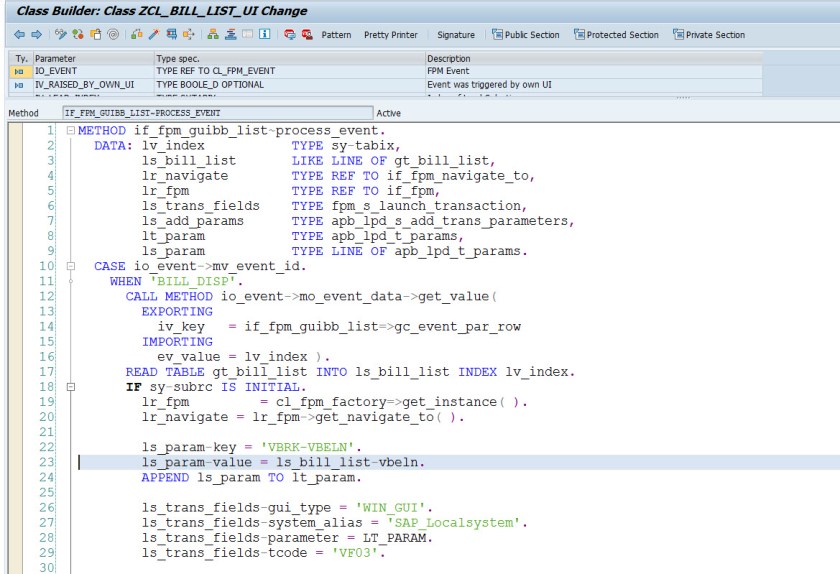
Task: Click the Back arrow in the toolbar
Action: pyautogui.click(x=21, y=35)
